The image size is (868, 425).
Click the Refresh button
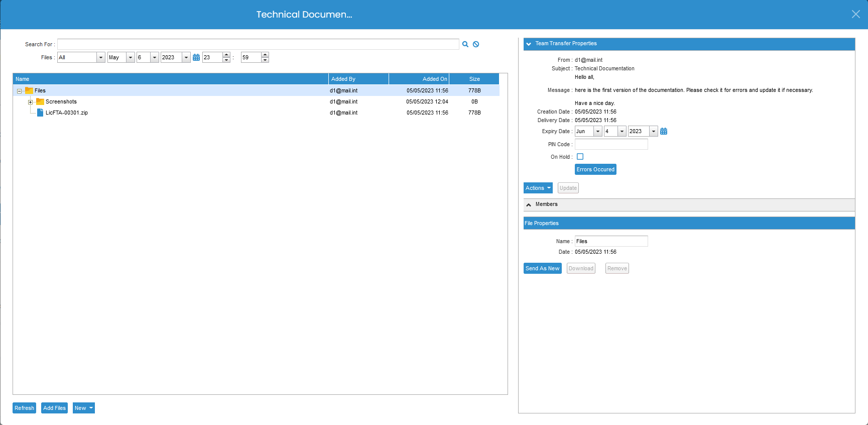[x=24, y=408]
